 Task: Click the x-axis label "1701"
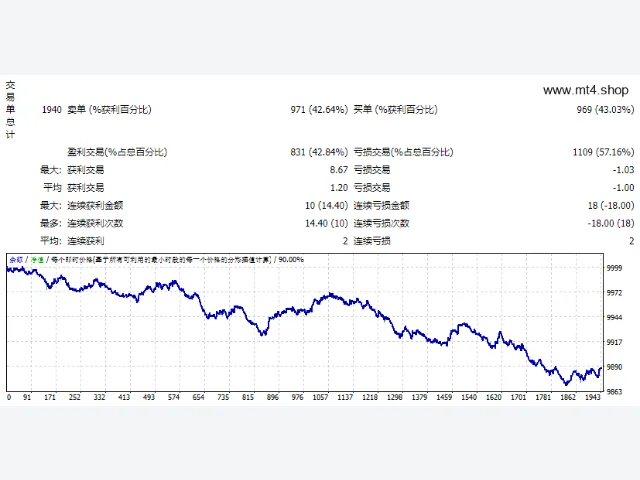(518, 397)
